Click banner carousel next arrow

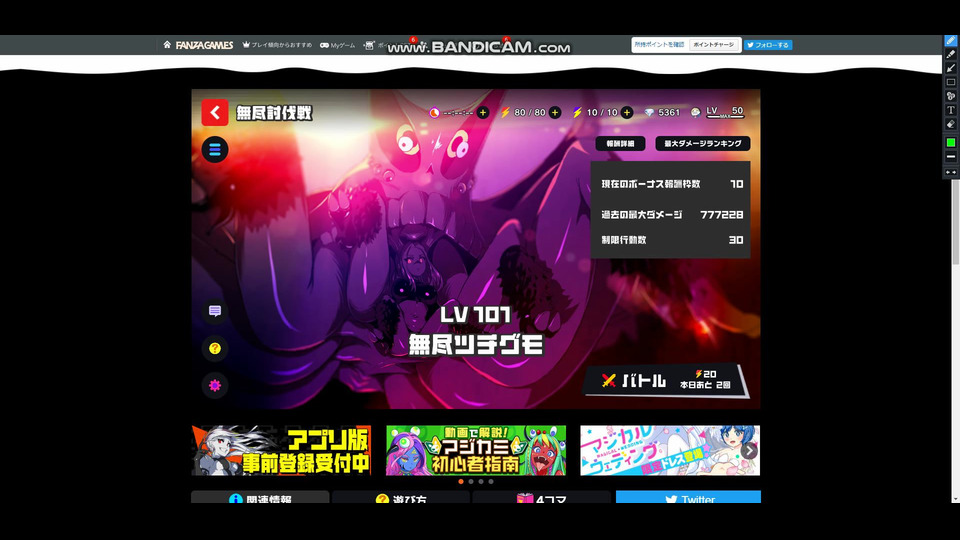[749, 451]
